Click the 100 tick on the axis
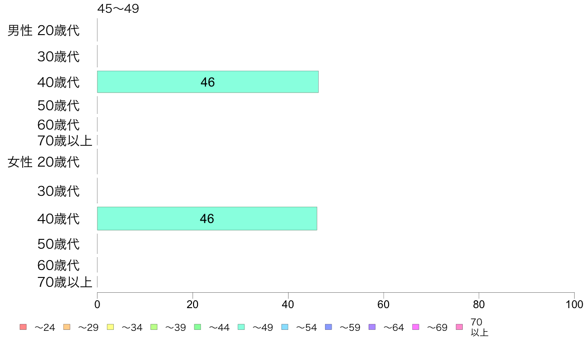This screenshot has height=364, width=588. click(x=574, y=304)
